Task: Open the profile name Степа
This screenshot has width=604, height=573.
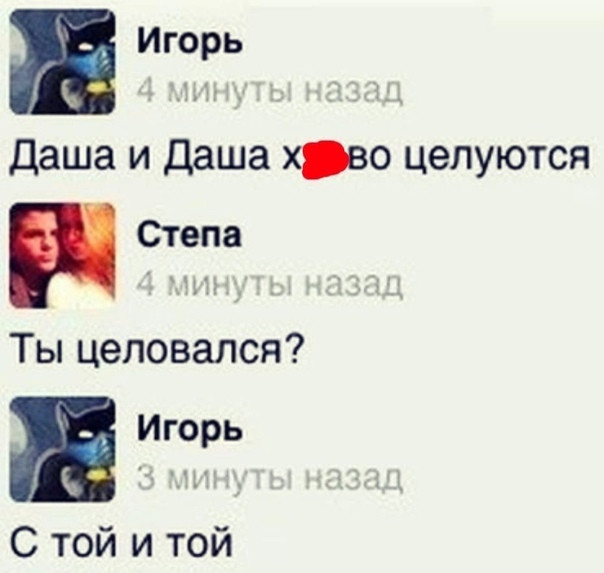Action: point(190,235)
